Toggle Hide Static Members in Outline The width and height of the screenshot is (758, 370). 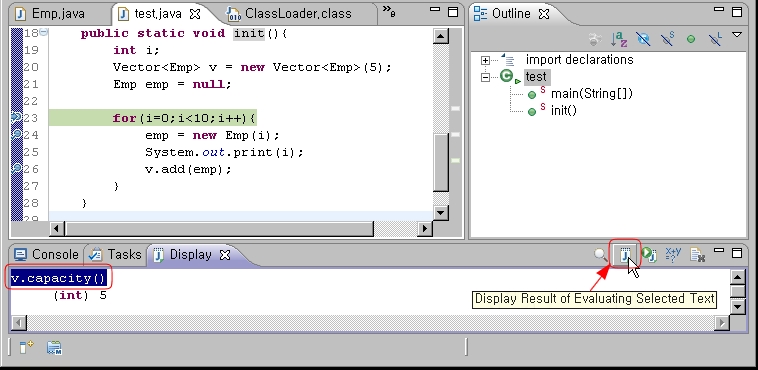click(x=667, y=39)
